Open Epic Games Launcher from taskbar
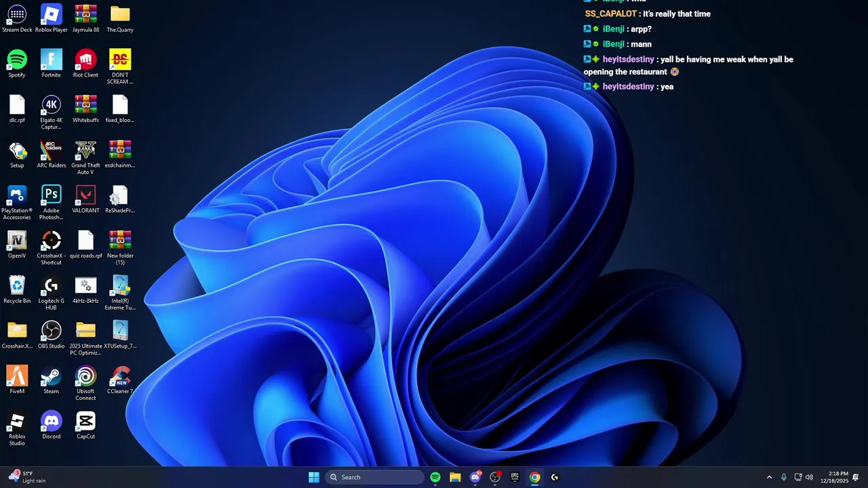 (x=515, y=477)
